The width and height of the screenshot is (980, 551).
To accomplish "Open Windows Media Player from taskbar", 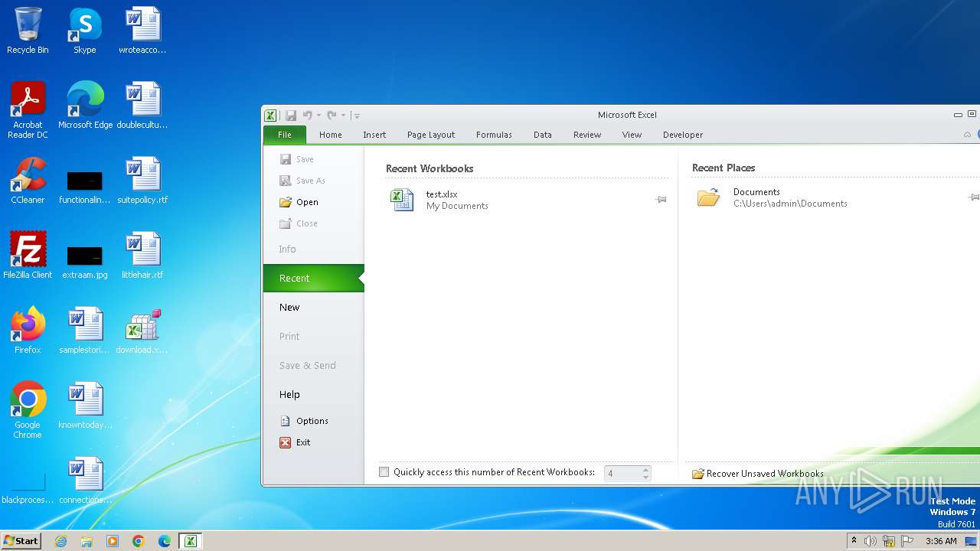I will tap(113, 541).
